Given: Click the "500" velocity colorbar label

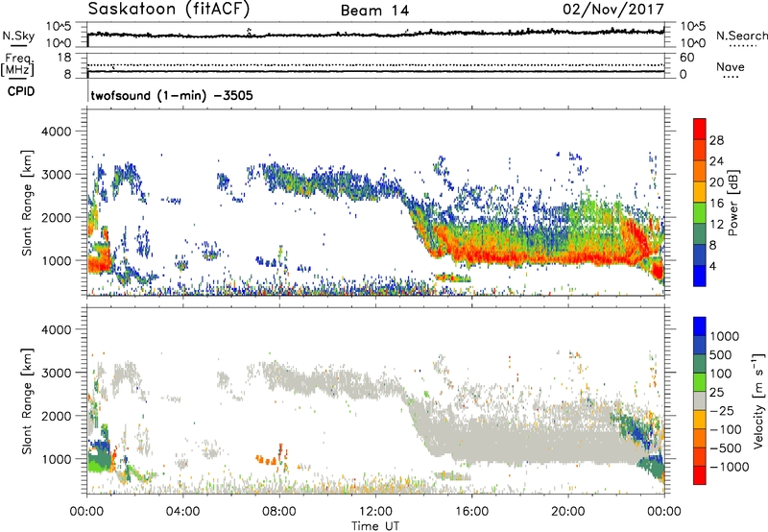Looking at the screenshot, I should point(721,355).
